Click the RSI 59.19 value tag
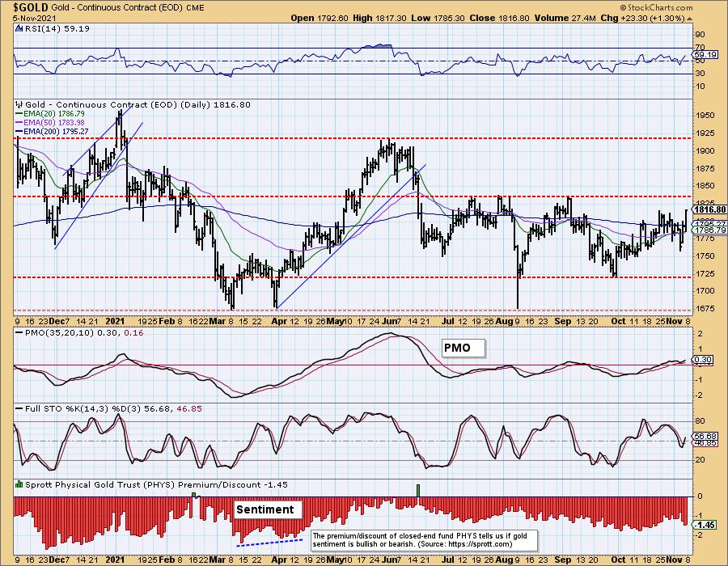This screenshot has width=728, height=566. [x=705, y=54]
